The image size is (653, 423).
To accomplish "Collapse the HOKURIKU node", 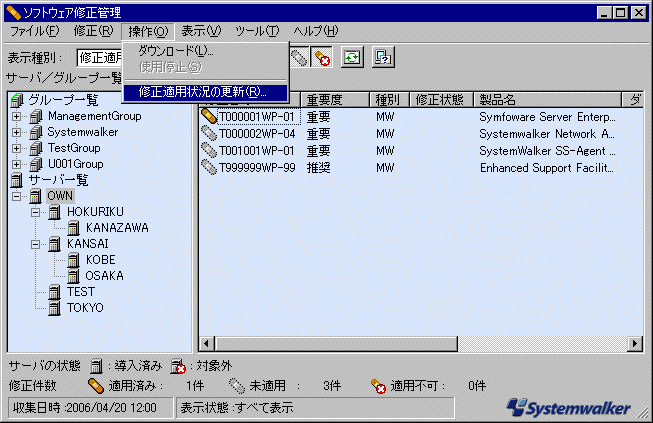I will point(35,212).
